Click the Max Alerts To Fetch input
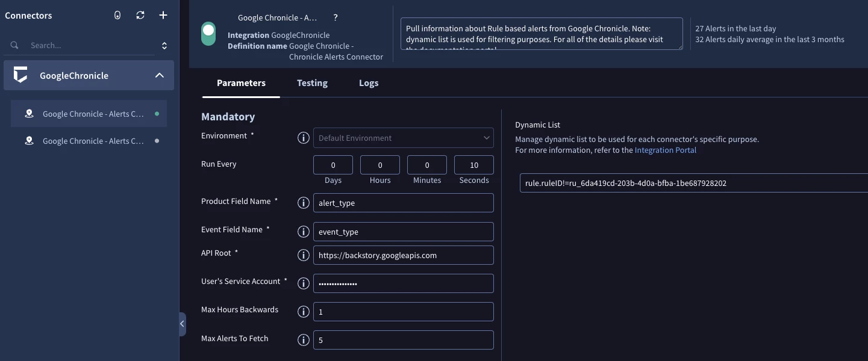Screen dimensions: 868x361 pyautogui.click(x=404, y=340)
